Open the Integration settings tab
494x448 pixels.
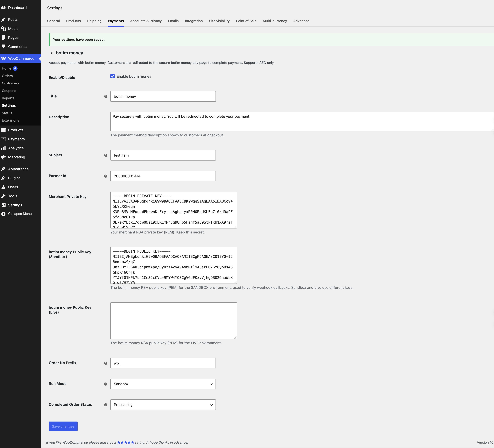(x=194, y=21)
